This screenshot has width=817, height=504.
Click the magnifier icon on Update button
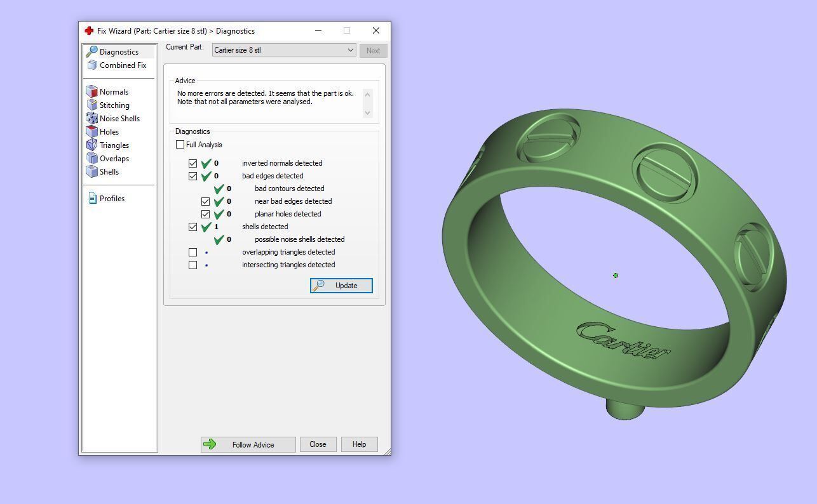point(319,286)
